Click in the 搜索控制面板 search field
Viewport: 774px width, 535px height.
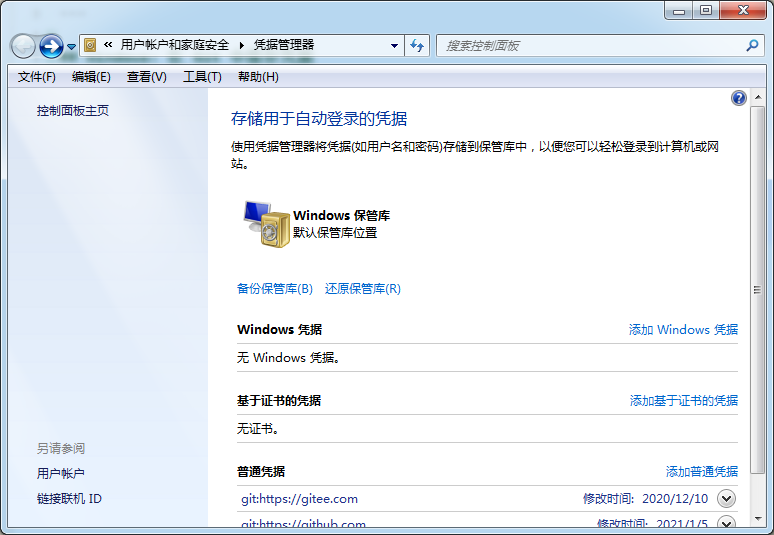point(590,45)
